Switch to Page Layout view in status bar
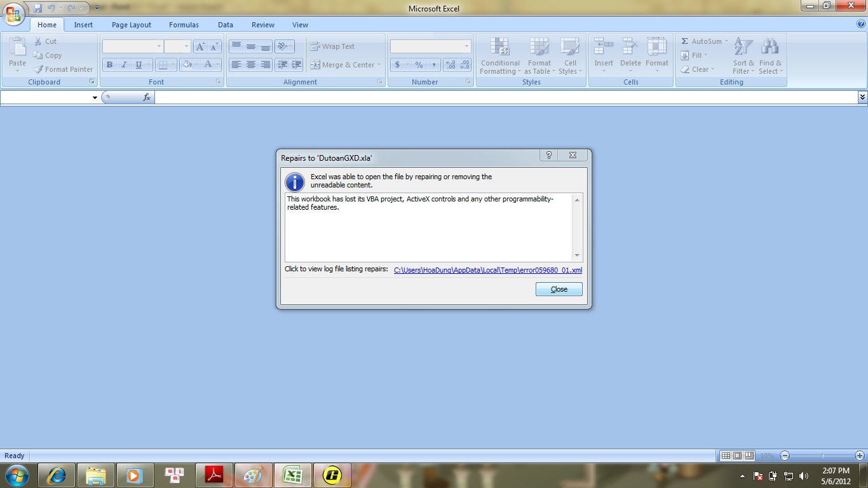This screenshot has width=868, height=488. point(738,456)
